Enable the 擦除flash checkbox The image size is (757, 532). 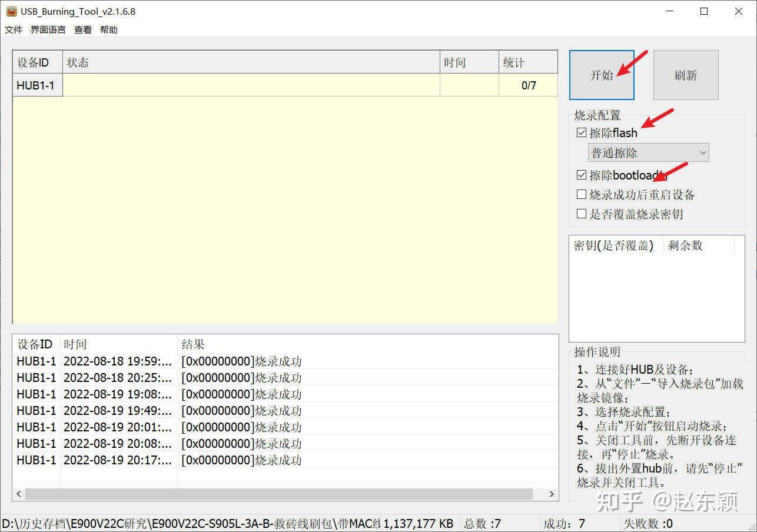point(581,132)
